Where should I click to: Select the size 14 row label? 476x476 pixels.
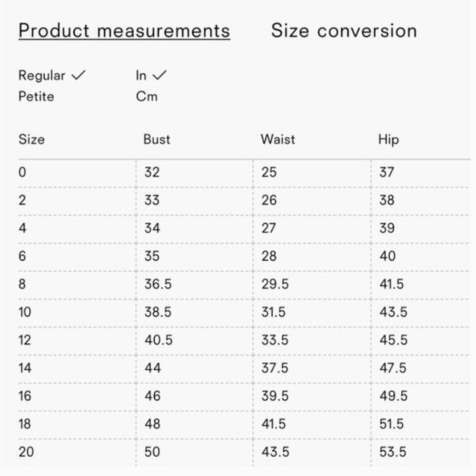pyautogui.click(x=25, y=368)
